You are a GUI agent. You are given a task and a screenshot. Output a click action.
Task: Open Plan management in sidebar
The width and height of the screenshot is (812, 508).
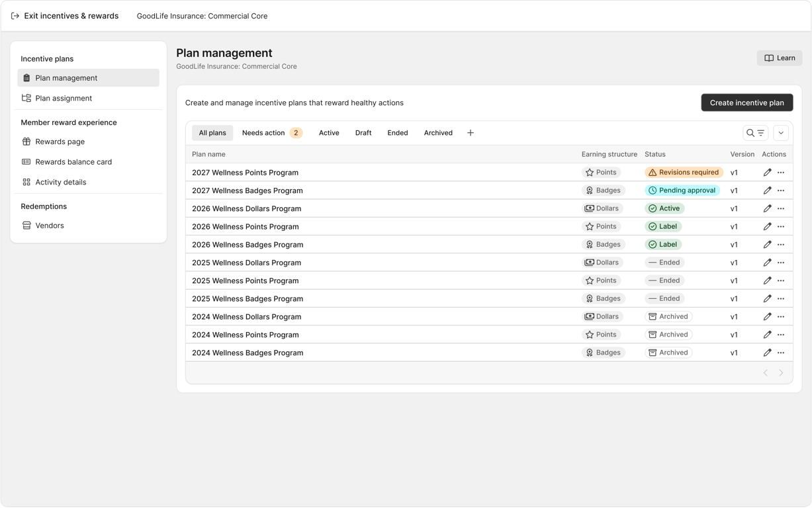click(89, 78)
